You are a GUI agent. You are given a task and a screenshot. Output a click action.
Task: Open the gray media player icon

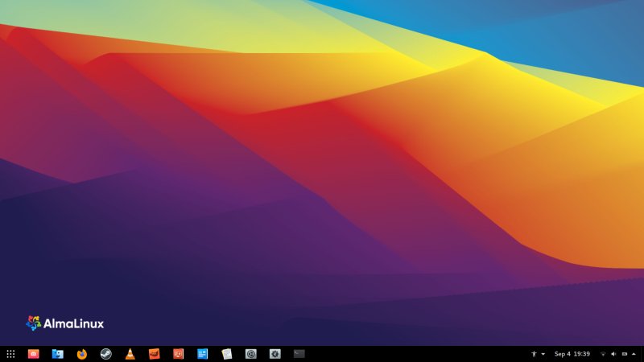pyautogui.click(x=250, y=354)
